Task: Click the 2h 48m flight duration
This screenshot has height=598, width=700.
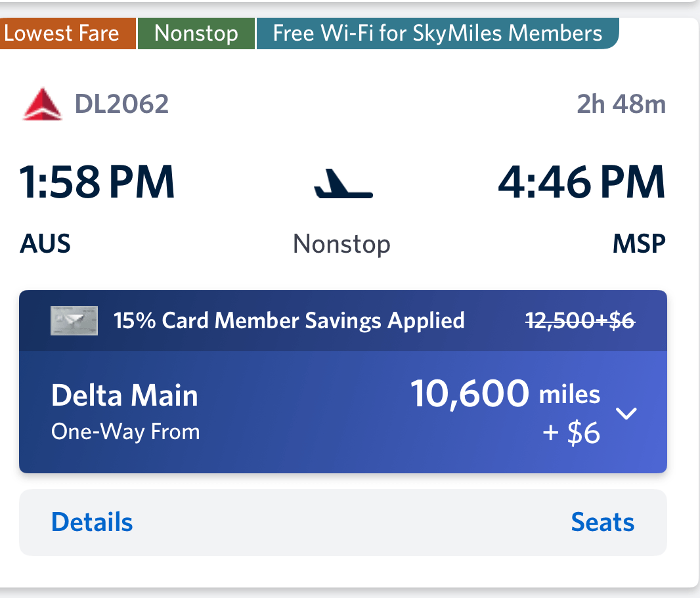Action: pos(621,104)
